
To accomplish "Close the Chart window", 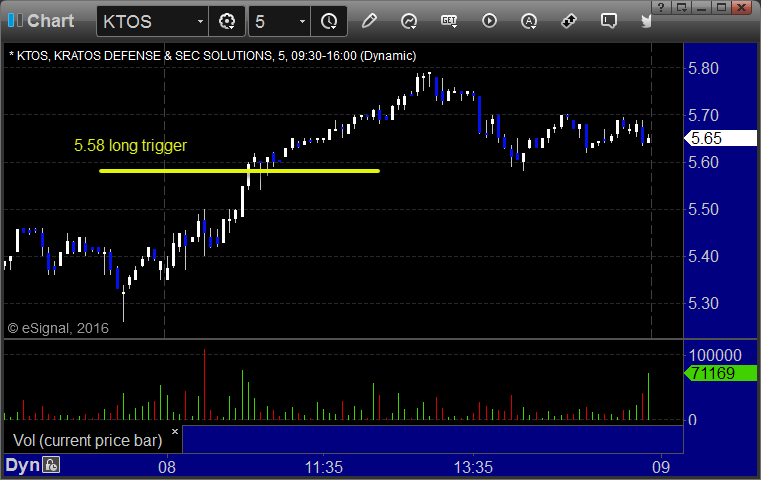I will pyautogui.click(x=741, y=7).
